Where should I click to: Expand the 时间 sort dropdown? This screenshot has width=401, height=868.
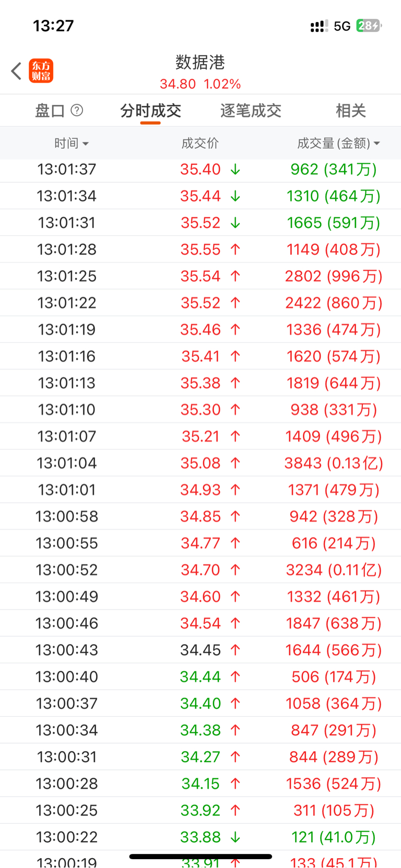86,144
